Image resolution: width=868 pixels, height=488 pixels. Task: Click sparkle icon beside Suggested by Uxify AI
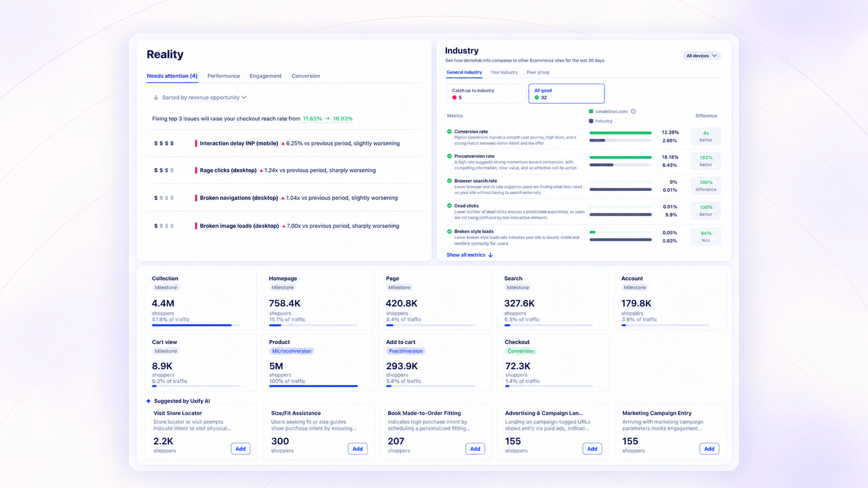149,401
